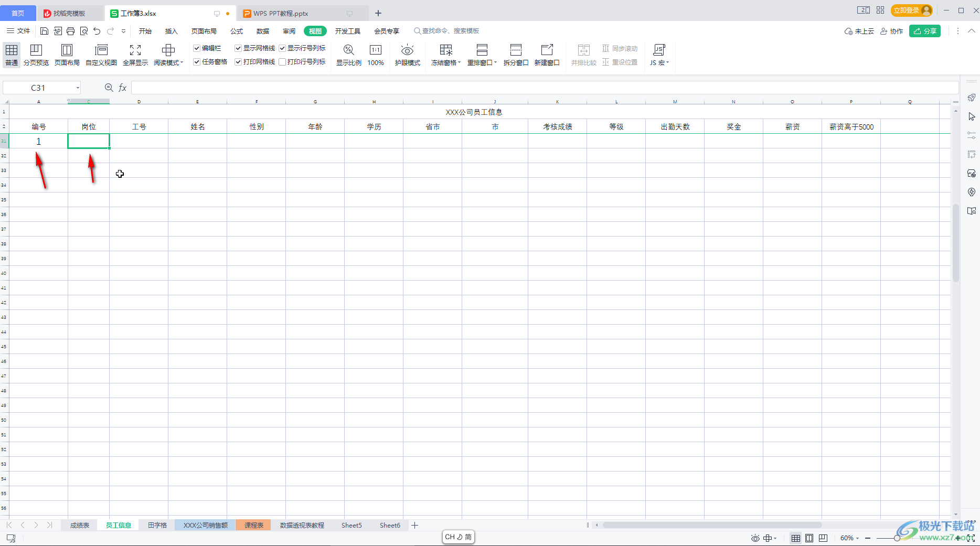Click the Reading Mode (阅读模式) icon

(x=168, y=50)
